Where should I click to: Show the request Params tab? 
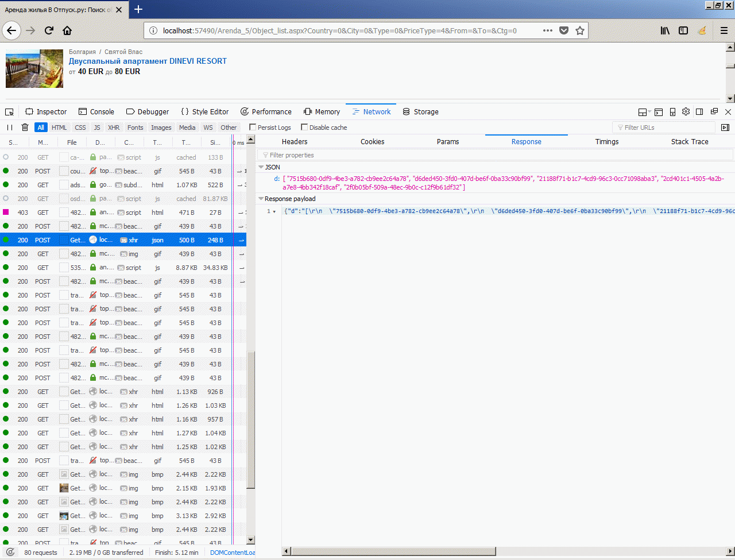point(448,142)
